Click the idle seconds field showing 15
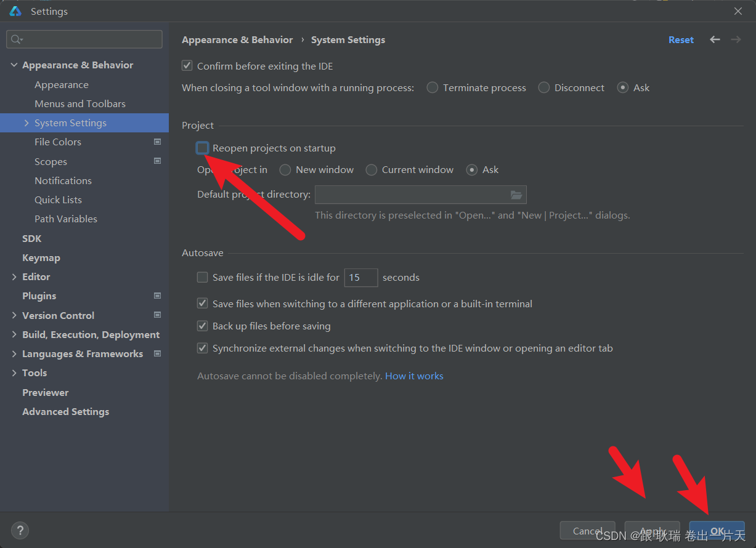The height and width of the screenshot is (548, 756). pyautogui.click(x=360, y=277)
